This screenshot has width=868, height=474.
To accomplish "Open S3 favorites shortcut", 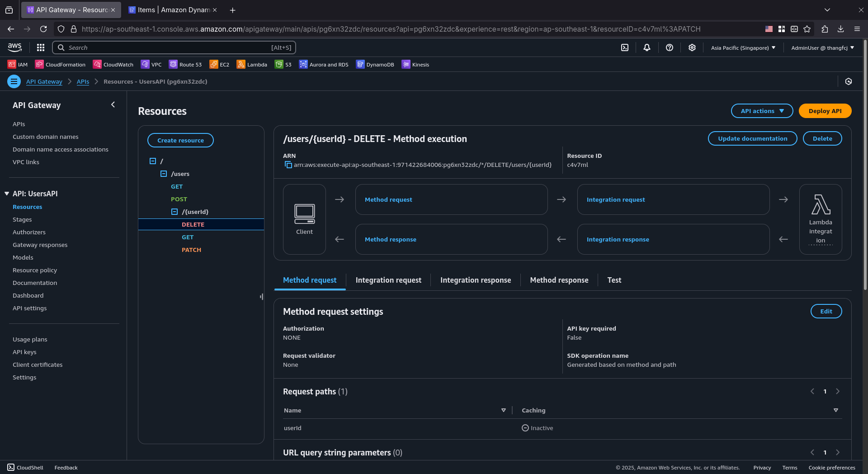I will coord(283,64).
